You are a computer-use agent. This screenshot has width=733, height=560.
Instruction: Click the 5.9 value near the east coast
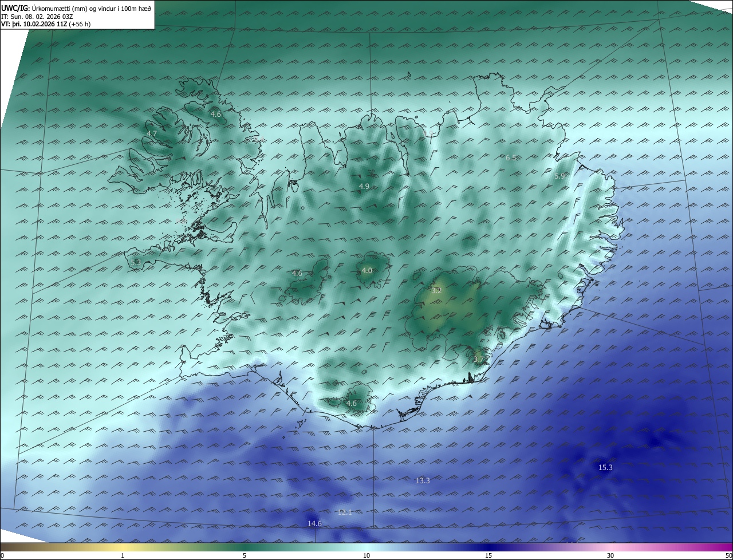[560, 176]
